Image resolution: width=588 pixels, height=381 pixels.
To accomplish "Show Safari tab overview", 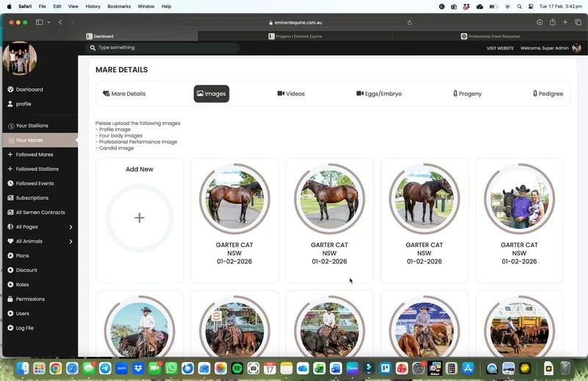I will point(578,22).
